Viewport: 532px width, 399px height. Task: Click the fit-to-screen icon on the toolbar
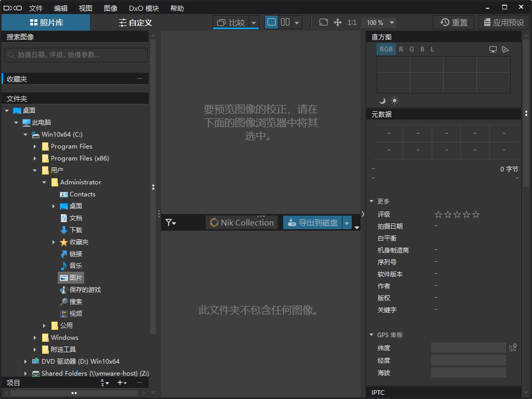click(x=324, y=22)
